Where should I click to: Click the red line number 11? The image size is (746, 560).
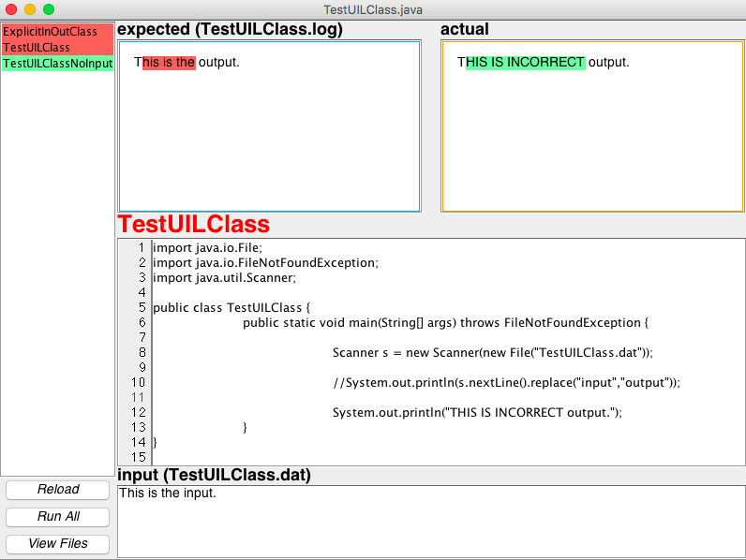(x=138, y=397)
